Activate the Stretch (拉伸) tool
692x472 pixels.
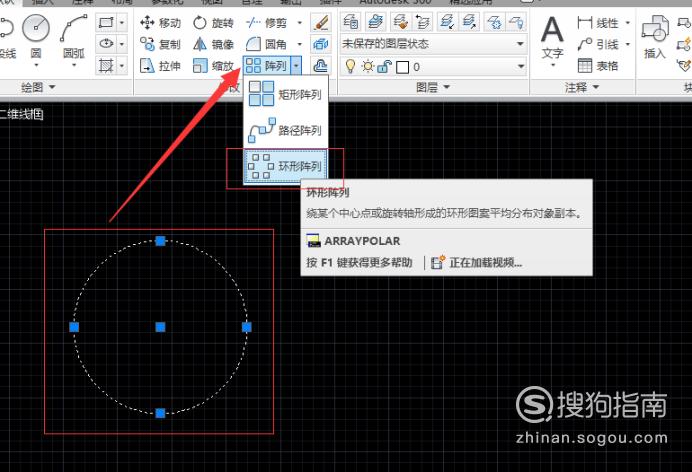click(160, 66)
